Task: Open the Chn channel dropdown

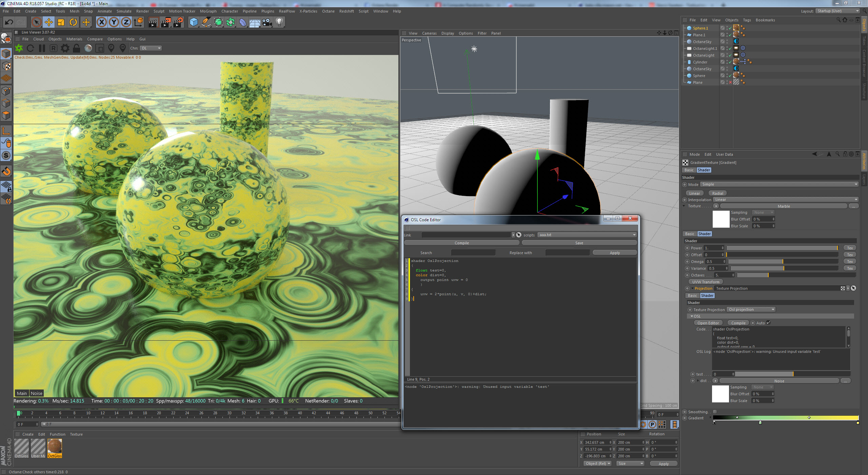Action: pyautogui.click(x=151, y=48)
